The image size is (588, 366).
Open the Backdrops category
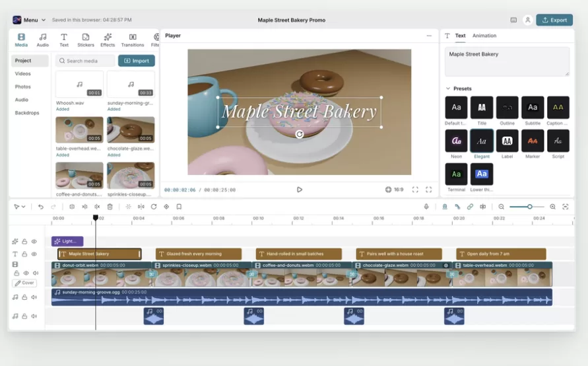point(27,112)
